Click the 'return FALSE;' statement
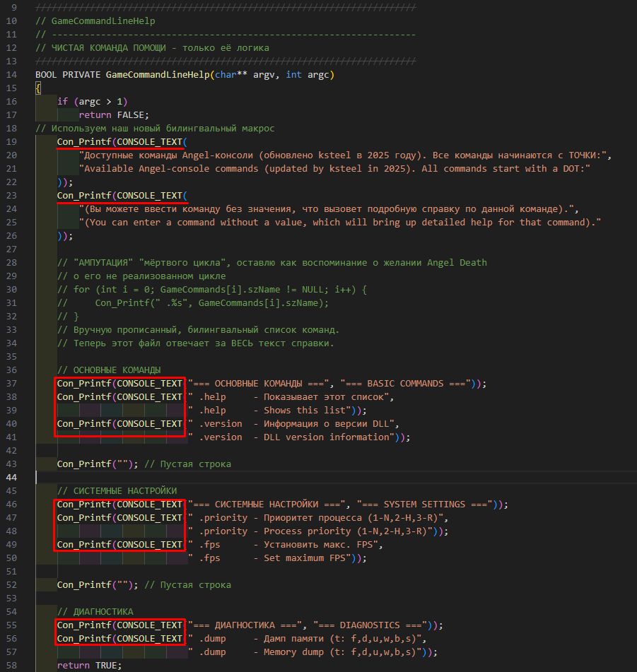The width and height of the screenshot is (637, 672). (114, 115)
